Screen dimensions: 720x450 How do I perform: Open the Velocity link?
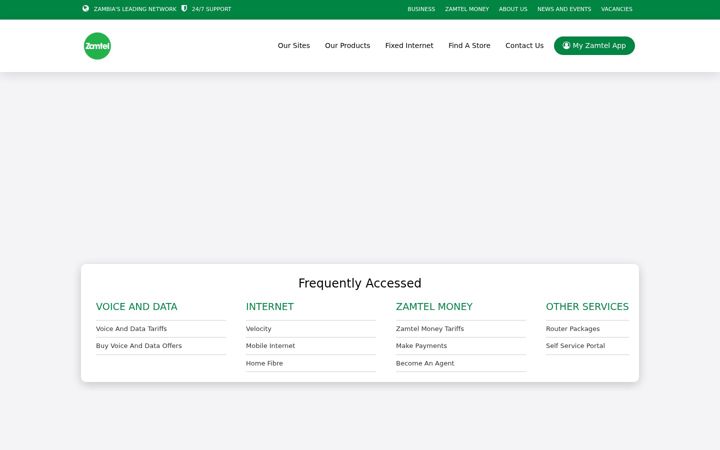pos(259,329)
